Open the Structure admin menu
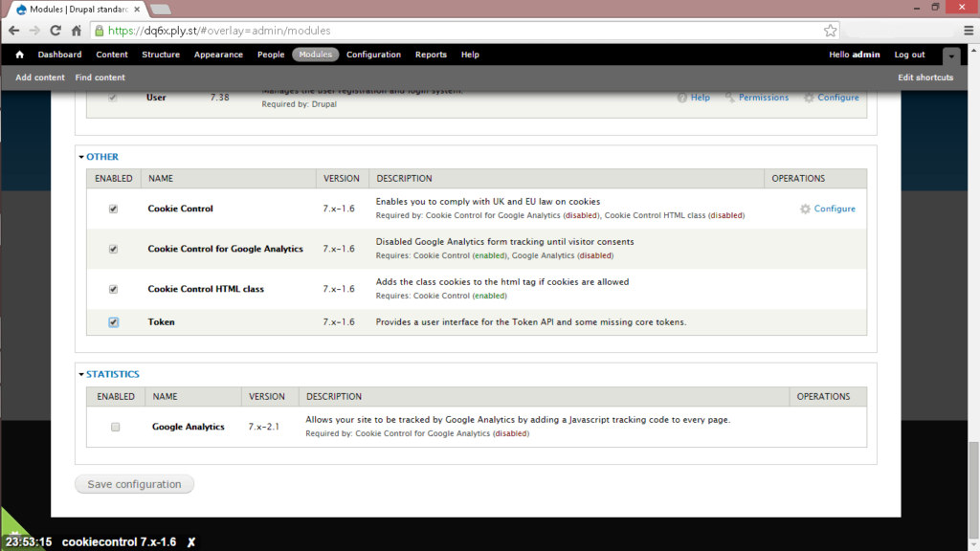980x551 pixels. click(x=161, y=55)
